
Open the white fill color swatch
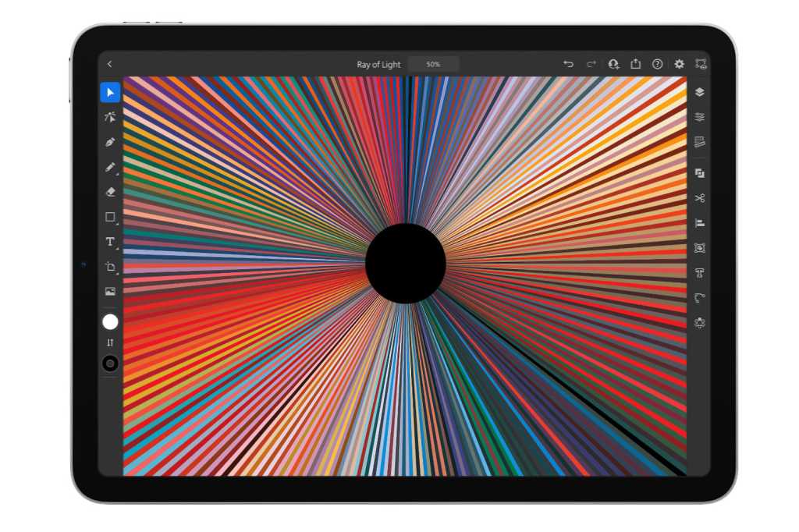click(110, 322)
